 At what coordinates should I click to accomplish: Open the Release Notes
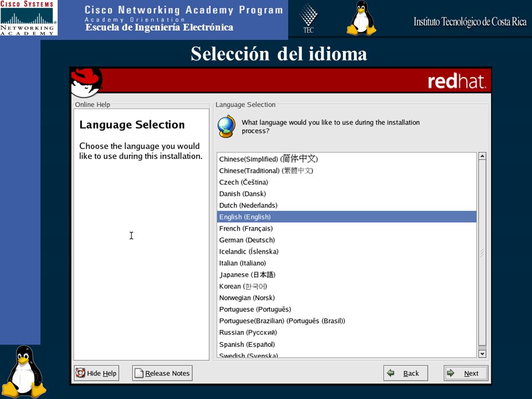coord(162,373)
